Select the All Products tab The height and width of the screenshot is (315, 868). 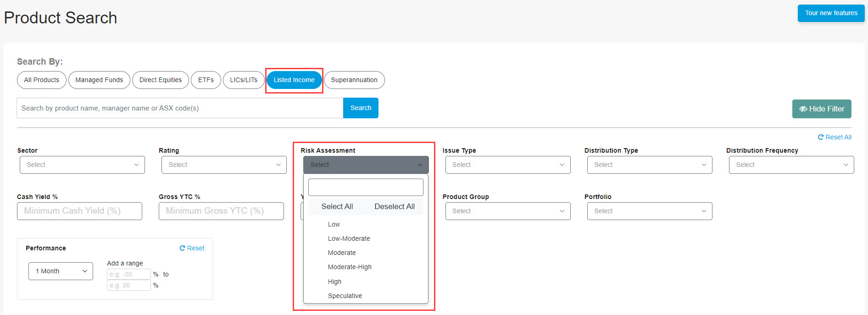(x=42, y=80)
